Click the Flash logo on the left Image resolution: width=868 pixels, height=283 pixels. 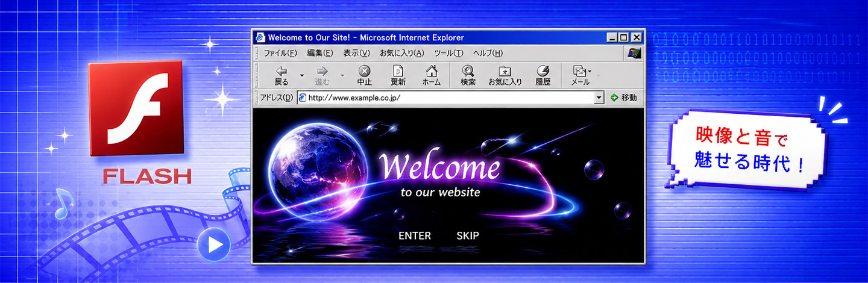[136, 108]
